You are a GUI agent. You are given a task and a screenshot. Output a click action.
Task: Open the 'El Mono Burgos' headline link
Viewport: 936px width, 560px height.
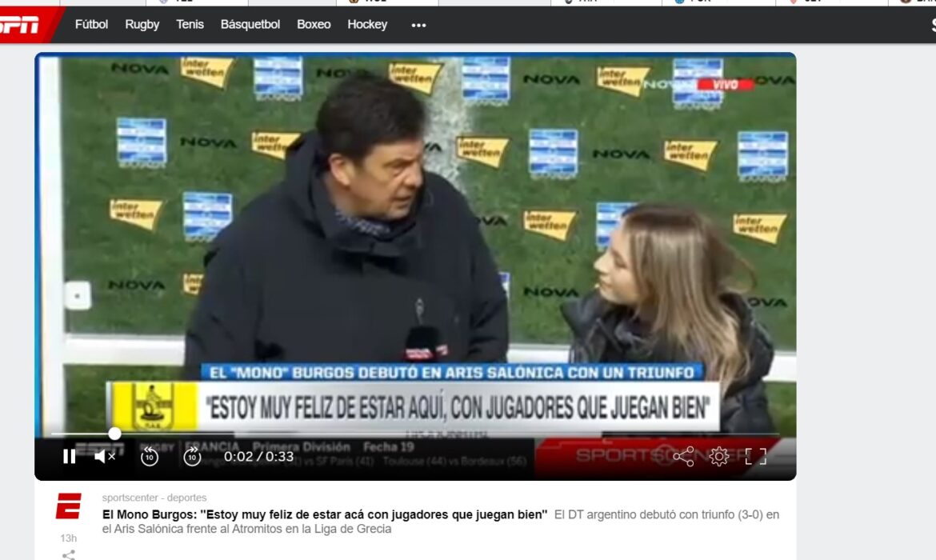click(x=325, y=514)
